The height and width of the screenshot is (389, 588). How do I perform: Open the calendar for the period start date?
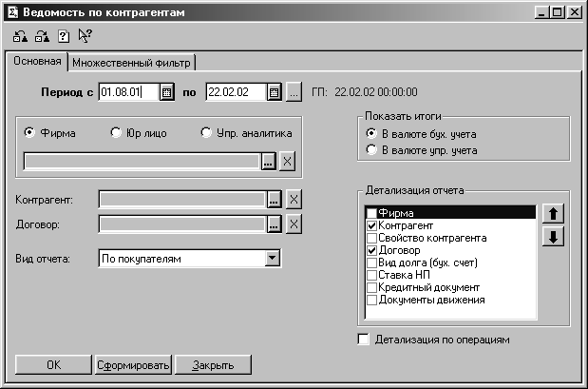tap(166, 92)
